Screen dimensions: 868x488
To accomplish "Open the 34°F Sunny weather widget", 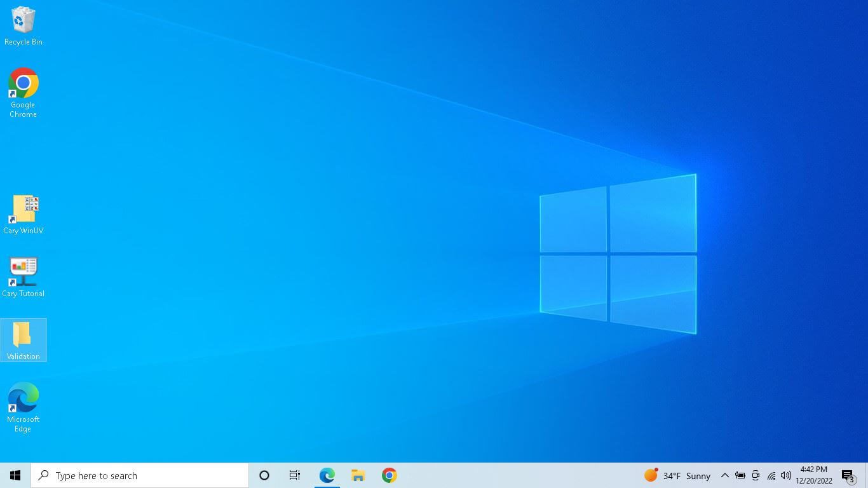I will click(677, 475).
